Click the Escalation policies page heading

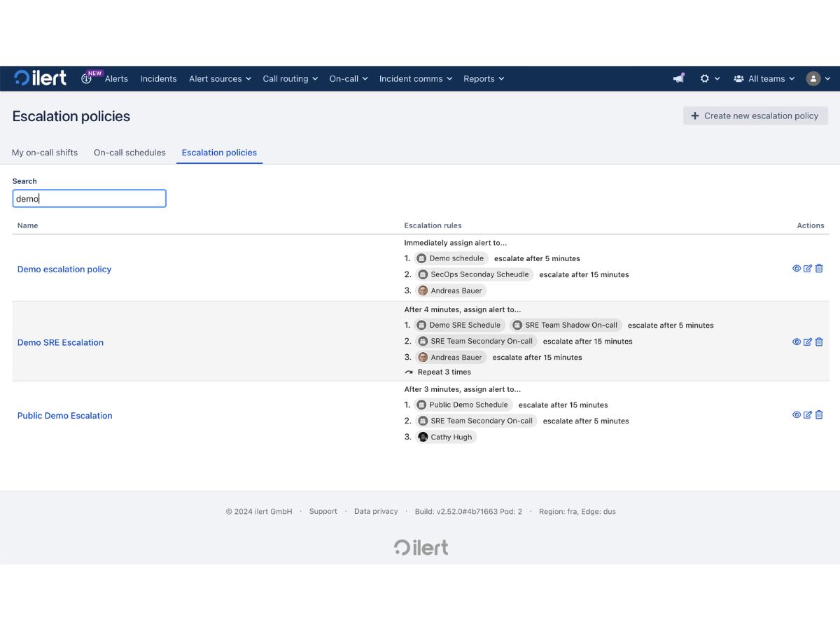71,116
